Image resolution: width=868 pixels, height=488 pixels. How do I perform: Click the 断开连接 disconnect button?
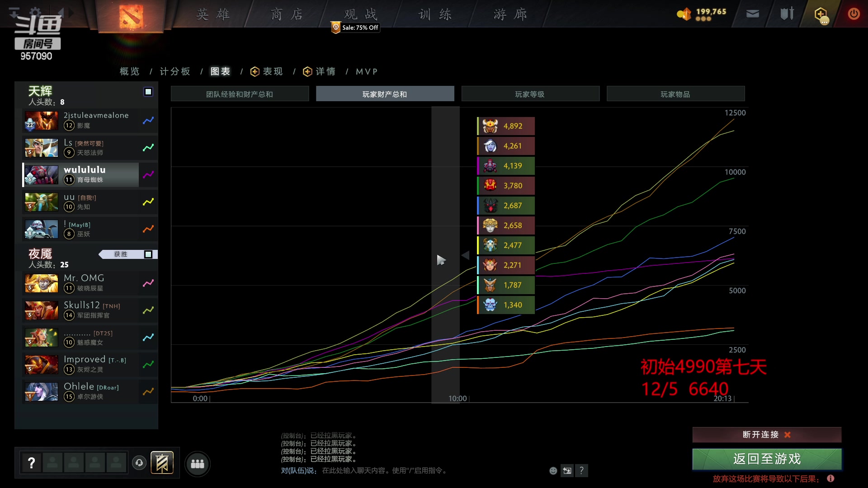(x=766, y=435)
